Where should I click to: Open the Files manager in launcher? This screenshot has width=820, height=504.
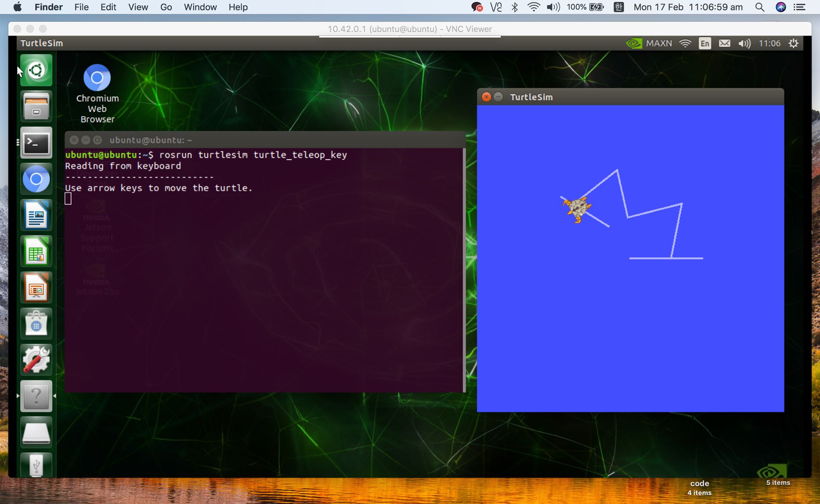(x=36, y=106)
